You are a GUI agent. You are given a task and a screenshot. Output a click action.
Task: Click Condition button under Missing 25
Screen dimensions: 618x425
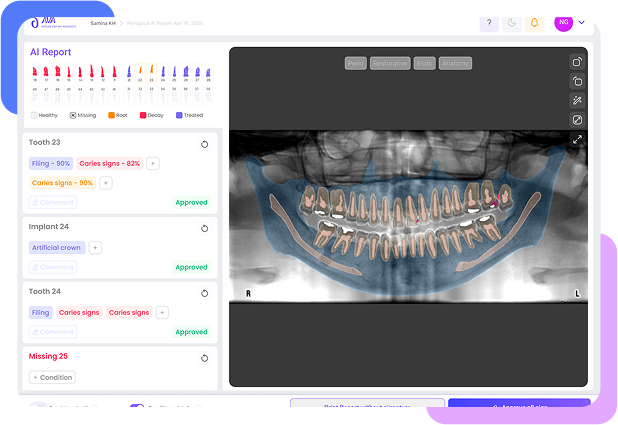52,377
